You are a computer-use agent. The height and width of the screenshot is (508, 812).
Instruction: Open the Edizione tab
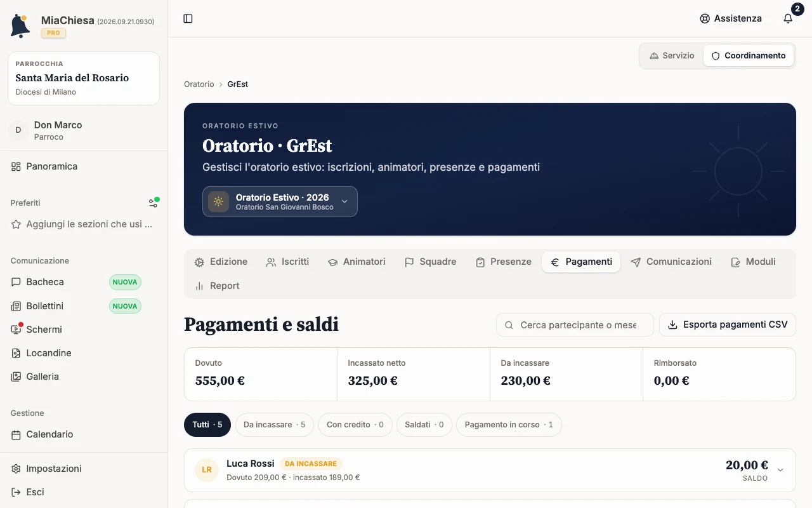coord(221,262)
